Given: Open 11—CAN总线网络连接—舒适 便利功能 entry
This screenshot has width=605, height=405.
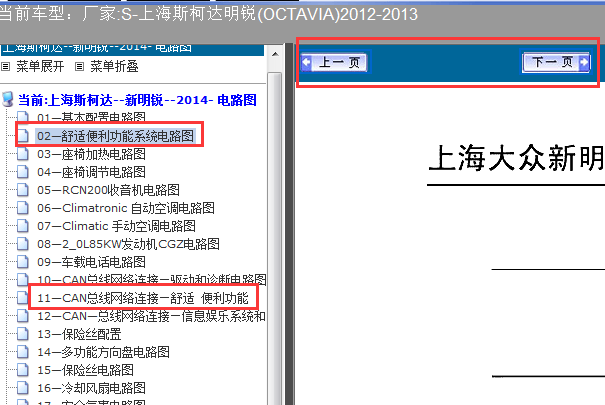Looking at the screenshot, I should (x=143, y=298).
